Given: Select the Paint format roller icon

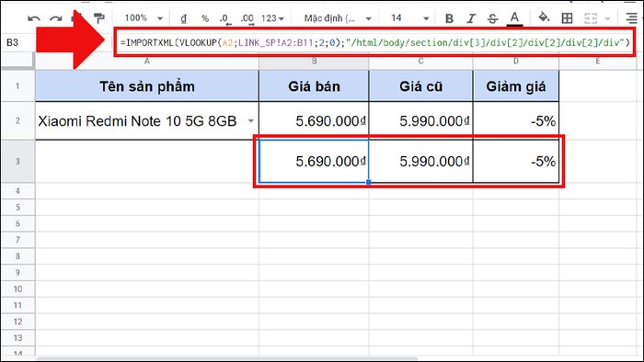Looking at the screenshot, I should click(x=99, y=18).
